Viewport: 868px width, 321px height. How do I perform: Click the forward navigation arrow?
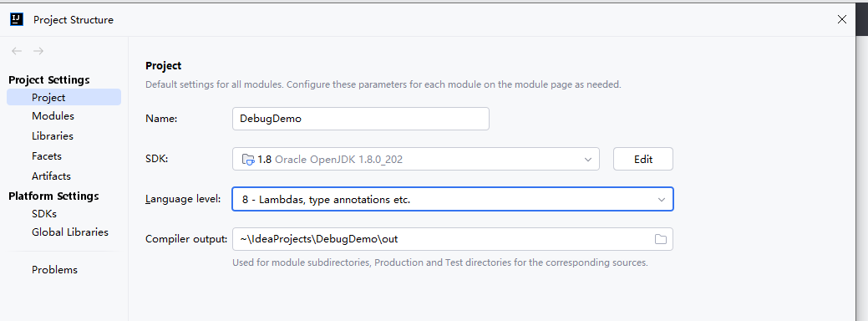[x=38, y=51]
